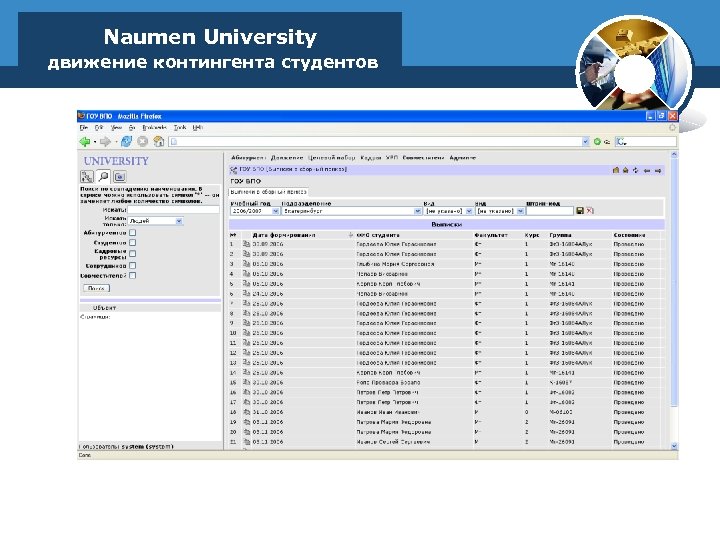Open the Подразделение Екатеринбург dropdown
This screenshot has width=720, height=540.
(x=351, y=211)
